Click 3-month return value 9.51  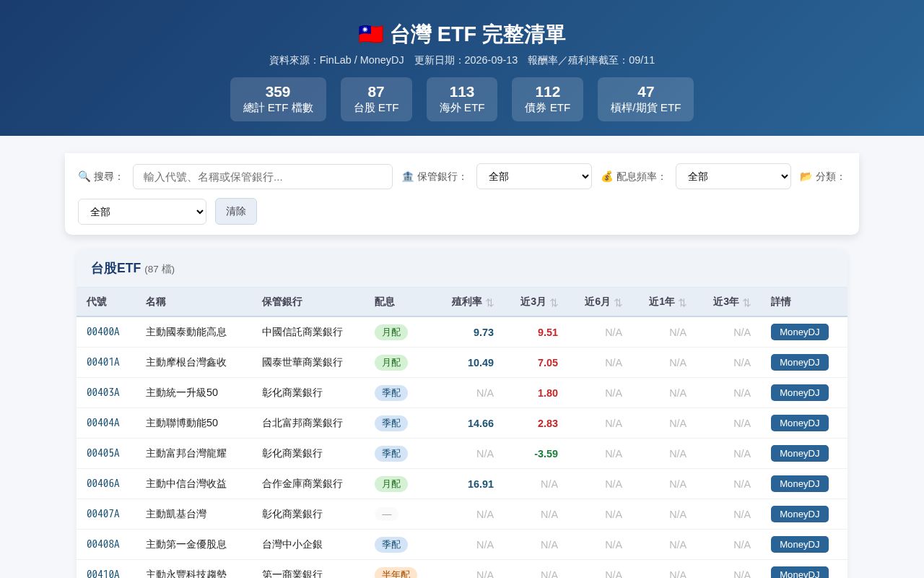click(548, 332)
